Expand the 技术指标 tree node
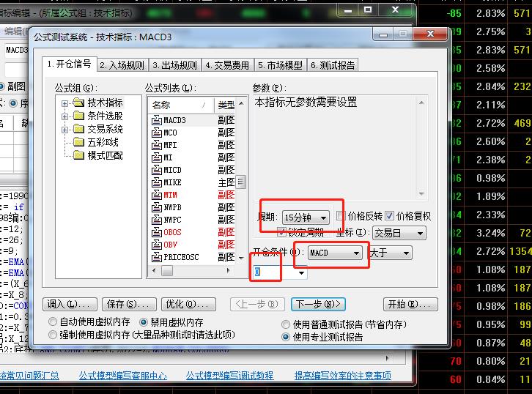 pyautogui.click(x=64, y=103)
